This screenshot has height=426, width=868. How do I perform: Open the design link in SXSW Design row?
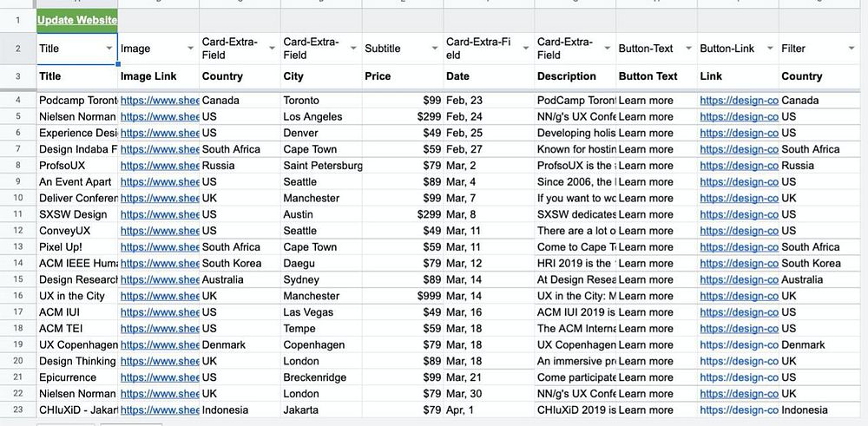pyautogui.click(x=738, y=214)
